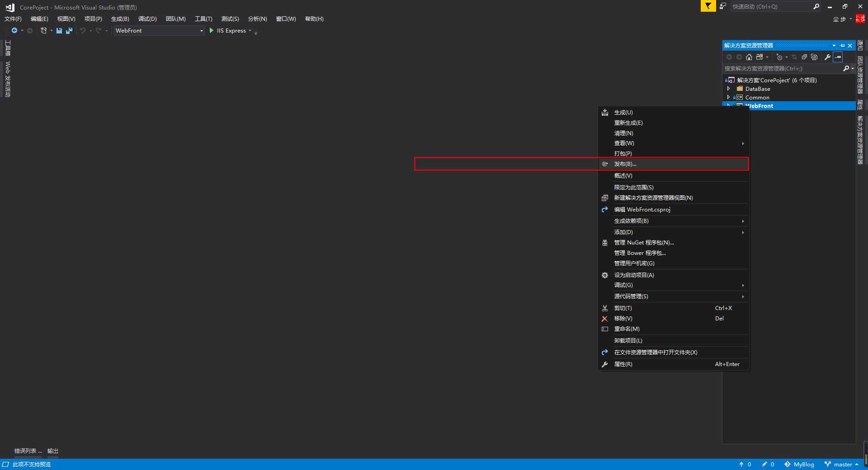Viewport: 868px width, 470px height.
Task: Open the 编辑(E) menu
Action: (39, 19)
